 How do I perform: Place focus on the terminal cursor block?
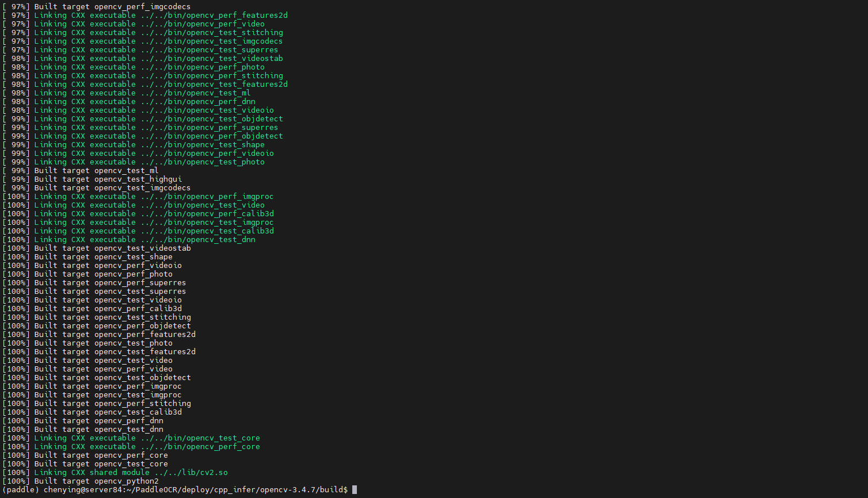(355, 490)
